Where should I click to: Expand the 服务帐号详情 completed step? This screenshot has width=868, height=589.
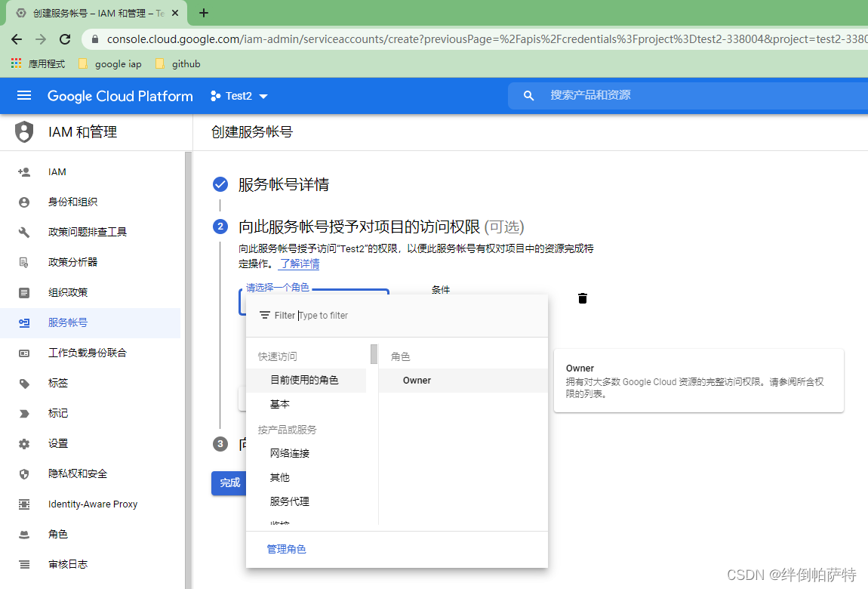(284, 184)
